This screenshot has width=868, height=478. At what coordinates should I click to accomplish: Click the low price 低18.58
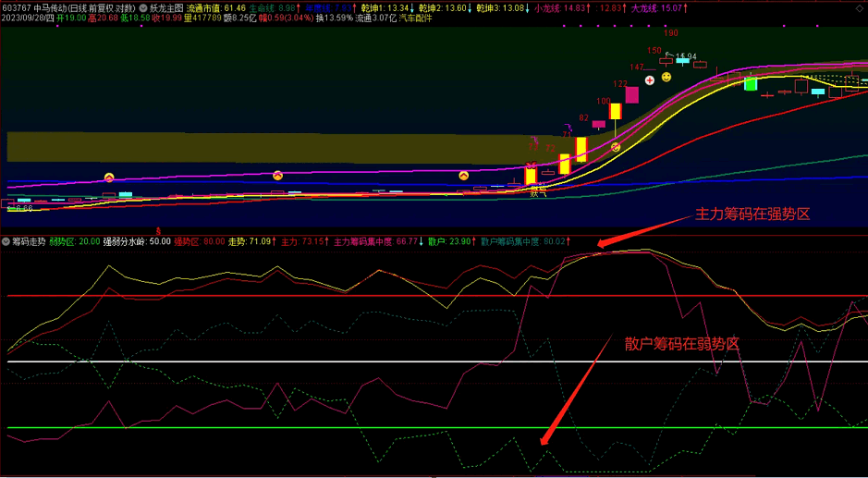(135, 18)
